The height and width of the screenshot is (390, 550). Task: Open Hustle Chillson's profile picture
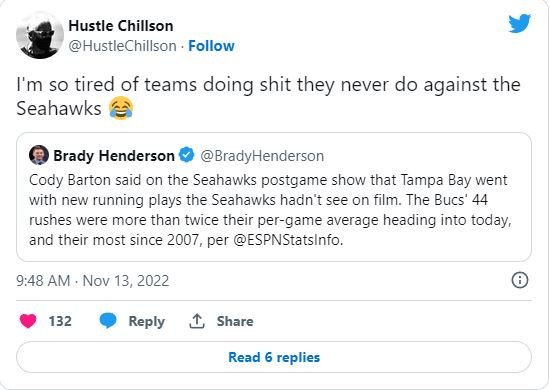40,35
